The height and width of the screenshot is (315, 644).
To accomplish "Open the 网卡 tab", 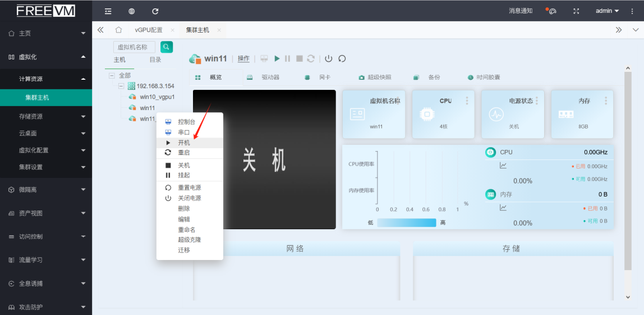I will click(x=325, y=77).
